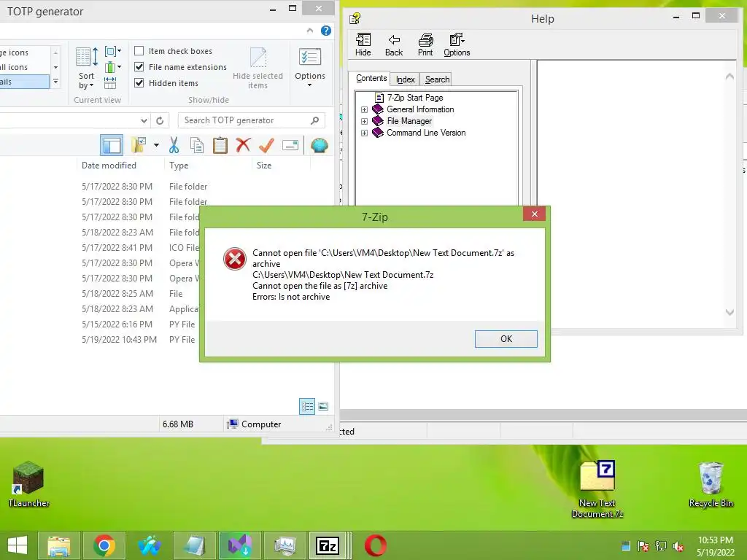
Task: Click Size all columns to fit
Action: point(110,83)
